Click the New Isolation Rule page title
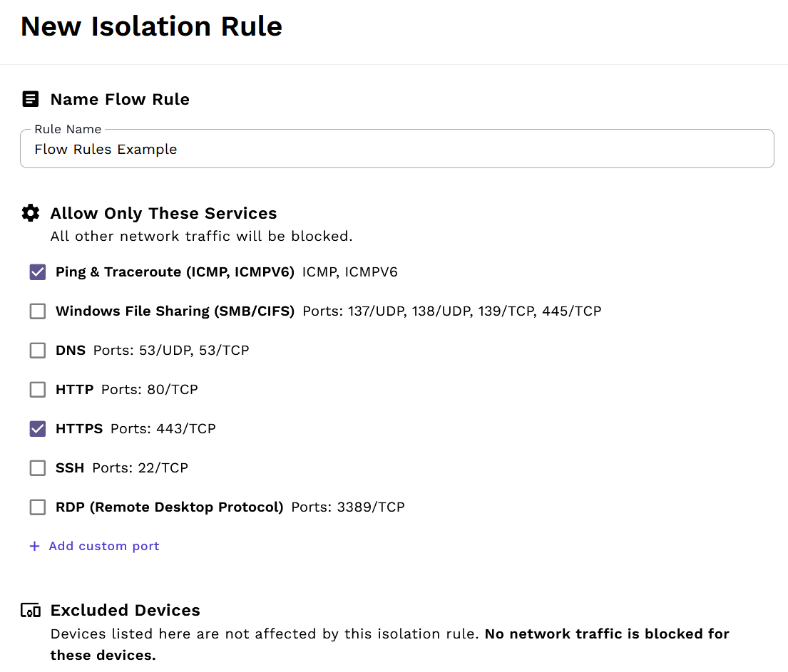 (151, 26)
